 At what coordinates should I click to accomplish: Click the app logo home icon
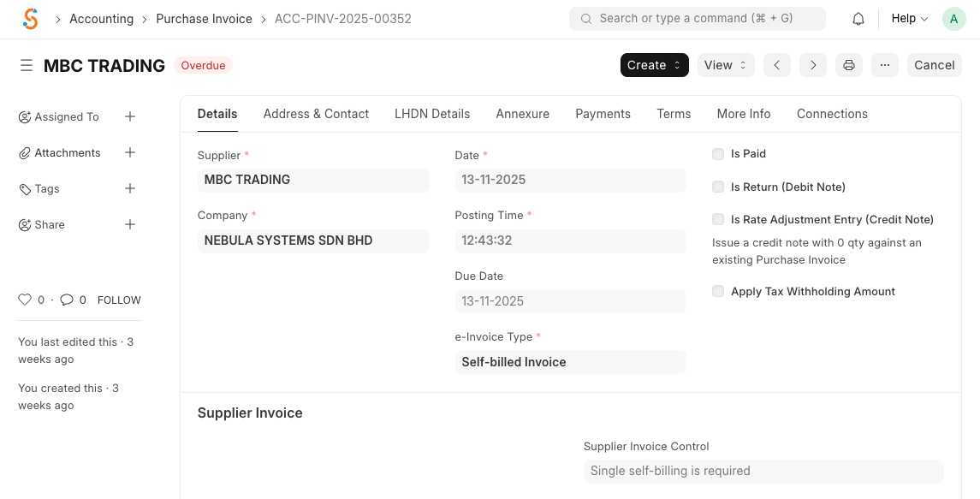click(x=31, y=19)
